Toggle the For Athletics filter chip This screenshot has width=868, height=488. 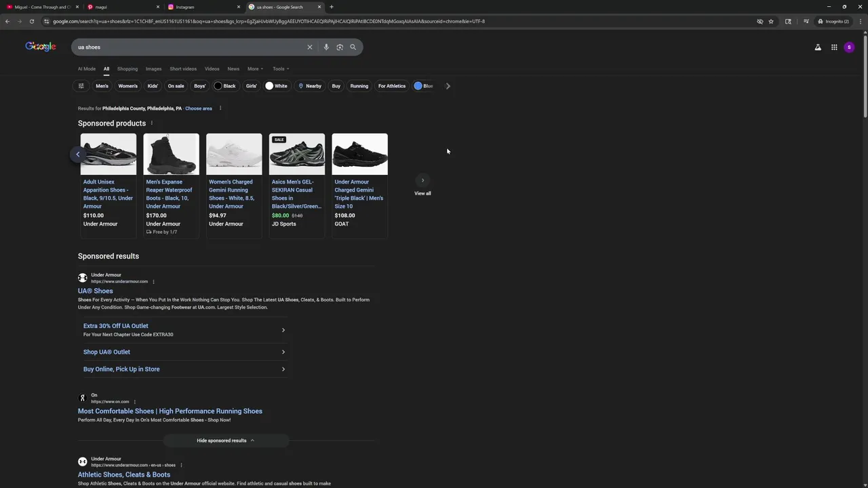coord(392,86)
